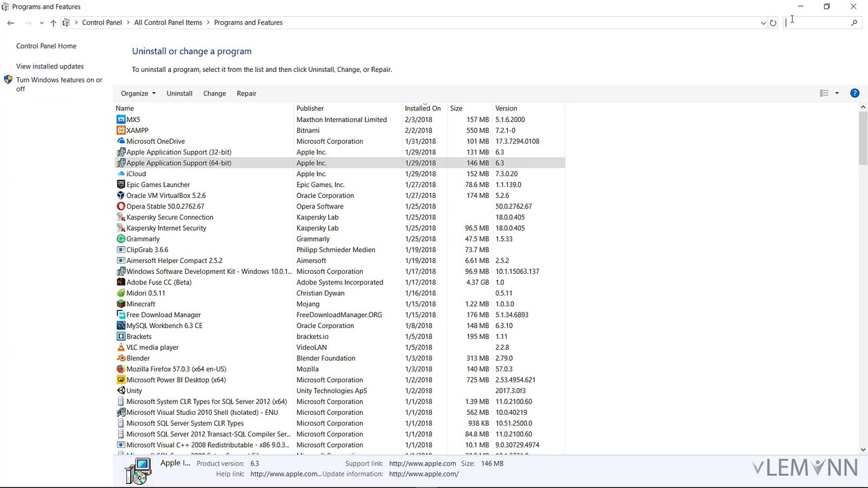868x488 pixels.
Task: Select Microsoft System CLR Types for SQL Server 2012
Action: pos(339,401)
